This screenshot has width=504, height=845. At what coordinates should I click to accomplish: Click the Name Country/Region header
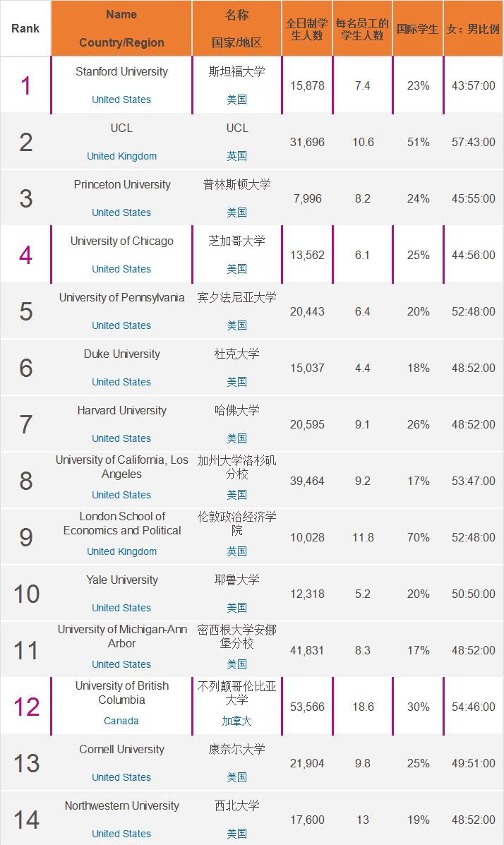click(x=121, y=28)
